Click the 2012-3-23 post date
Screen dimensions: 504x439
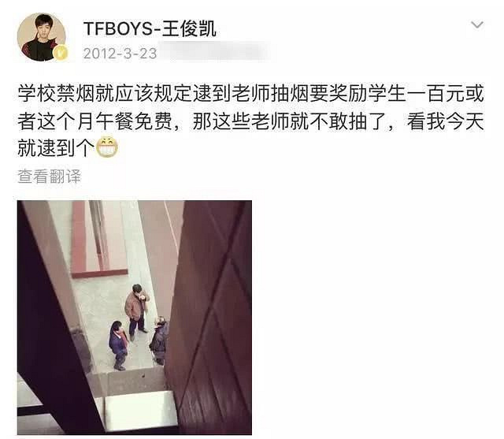pyautogui.click(x=120, y=54)
